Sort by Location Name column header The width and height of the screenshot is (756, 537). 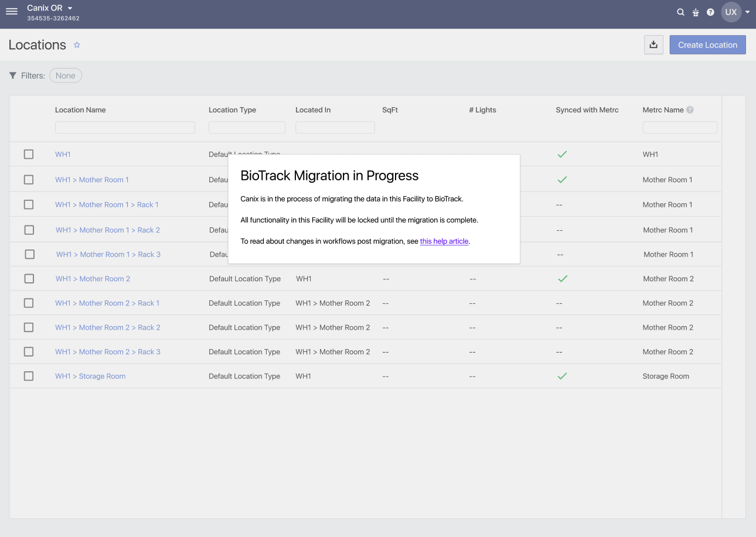click(x=80, y=110)
